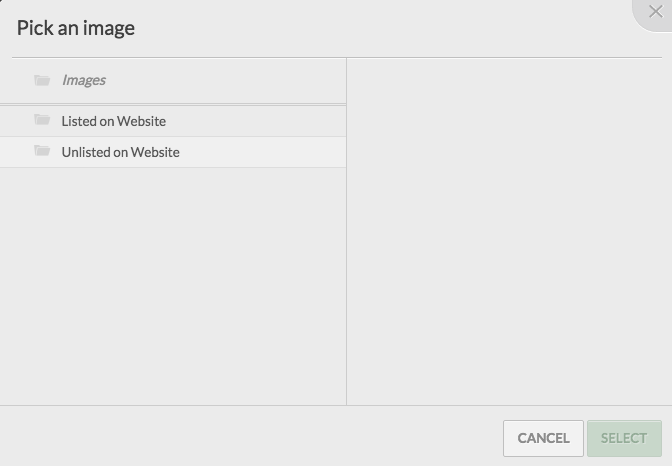
Task: Click blank area of the Images header row
Action: (x=225, y=80)
